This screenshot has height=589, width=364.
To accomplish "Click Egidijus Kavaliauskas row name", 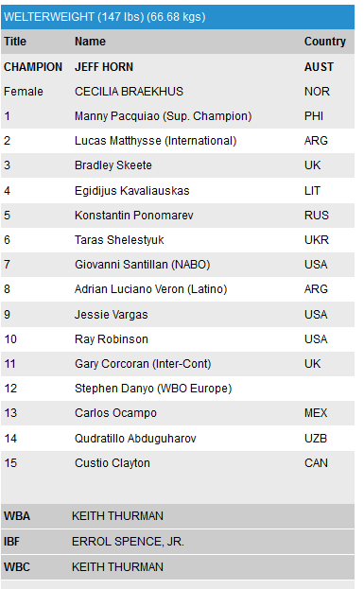I will pyautogui.click(x=131, y=191).
